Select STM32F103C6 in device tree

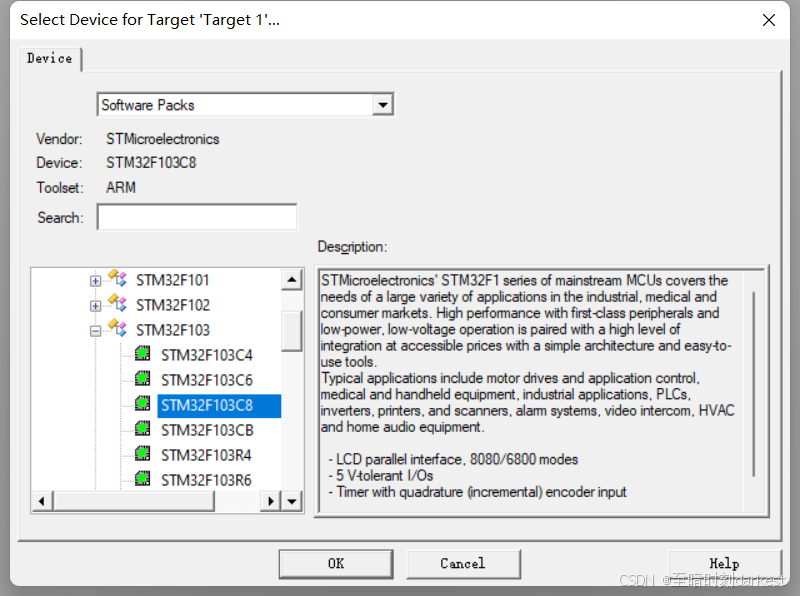click(x=207, y=380)
